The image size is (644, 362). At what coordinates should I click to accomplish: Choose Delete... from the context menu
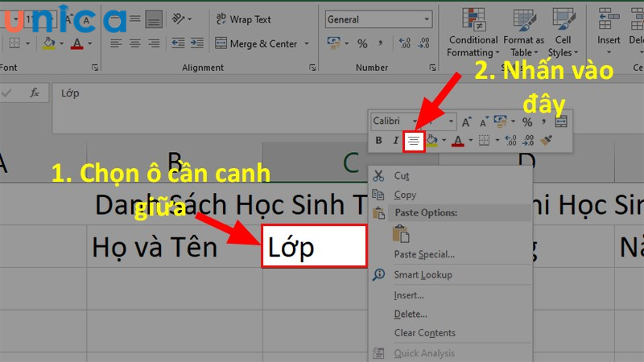pos(451,314)
